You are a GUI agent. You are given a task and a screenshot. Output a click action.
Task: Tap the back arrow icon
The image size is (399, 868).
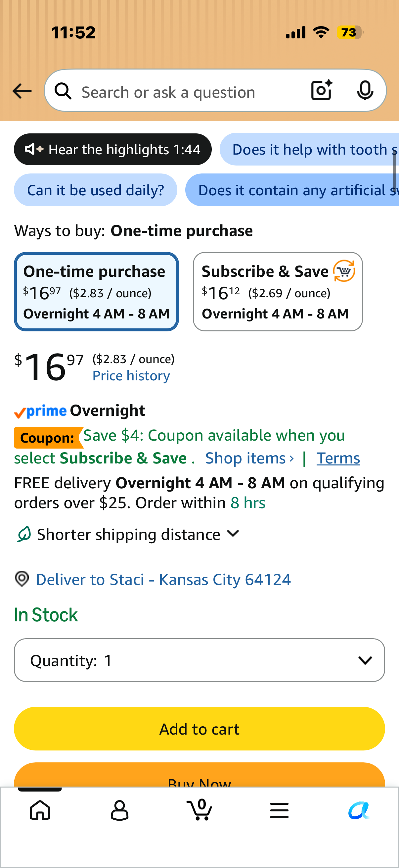(22, 91)
